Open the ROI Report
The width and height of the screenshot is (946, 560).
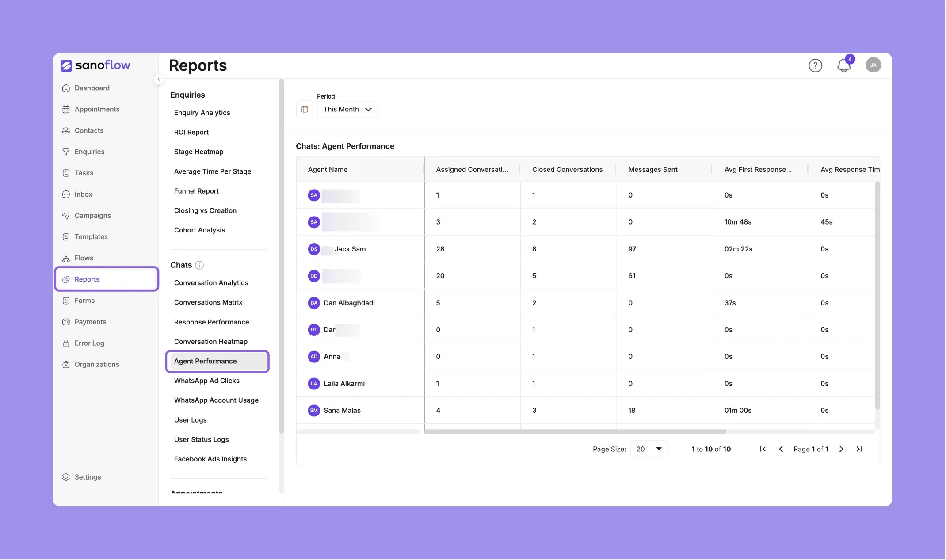pyautogui.click(x=191, y=132)
